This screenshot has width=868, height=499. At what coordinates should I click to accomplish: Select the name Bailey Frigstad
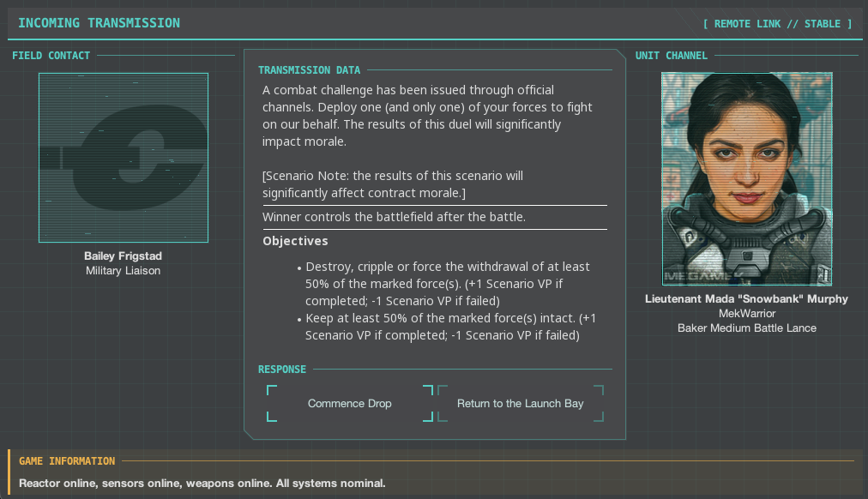tap(123, 256)
